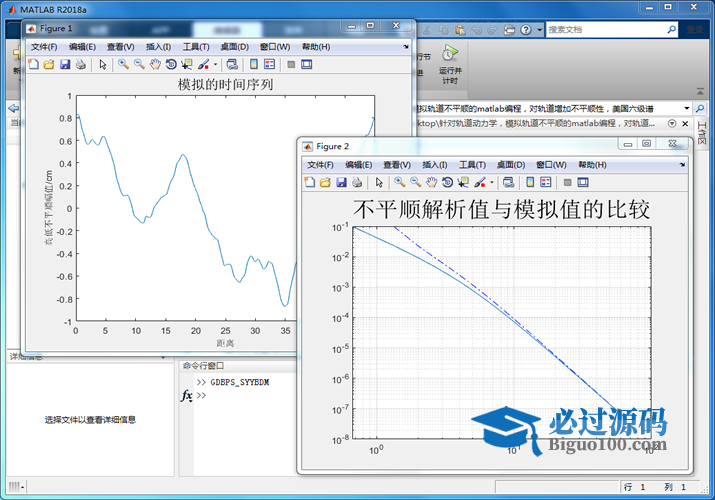Click Link Plot icon in Figure 2

coord(508,182)
